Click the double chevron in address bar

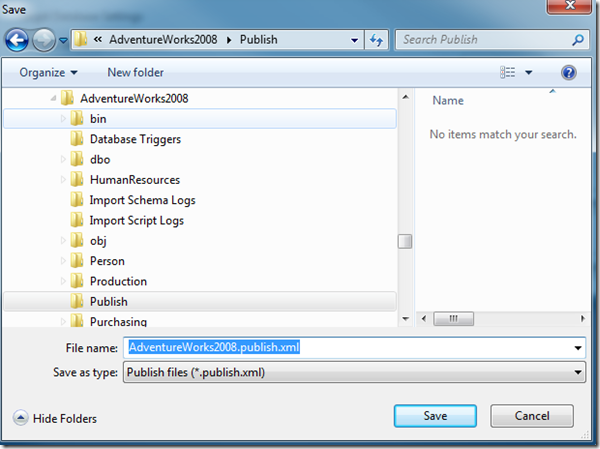pyautogui.click(x=98, y=39)
